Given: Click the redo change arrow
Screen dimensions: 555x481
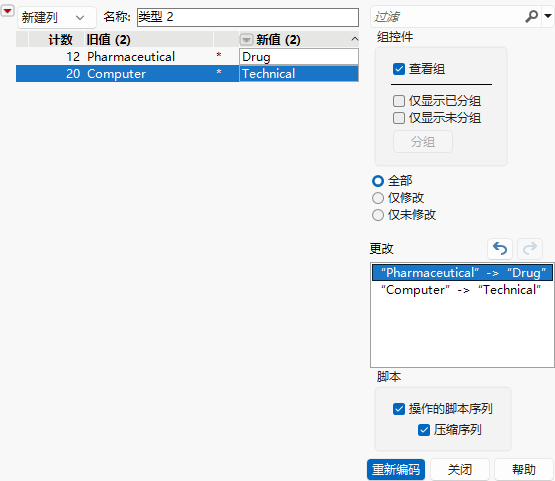Looking at the screenshot, I should pos(530,248).
